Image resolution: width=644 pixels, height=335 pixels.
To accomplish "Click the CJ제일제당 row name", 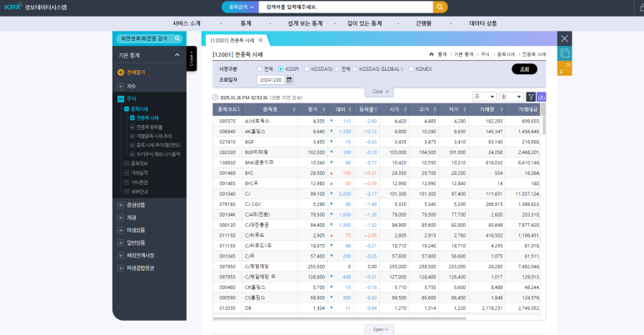I will (x=257, y=267).
